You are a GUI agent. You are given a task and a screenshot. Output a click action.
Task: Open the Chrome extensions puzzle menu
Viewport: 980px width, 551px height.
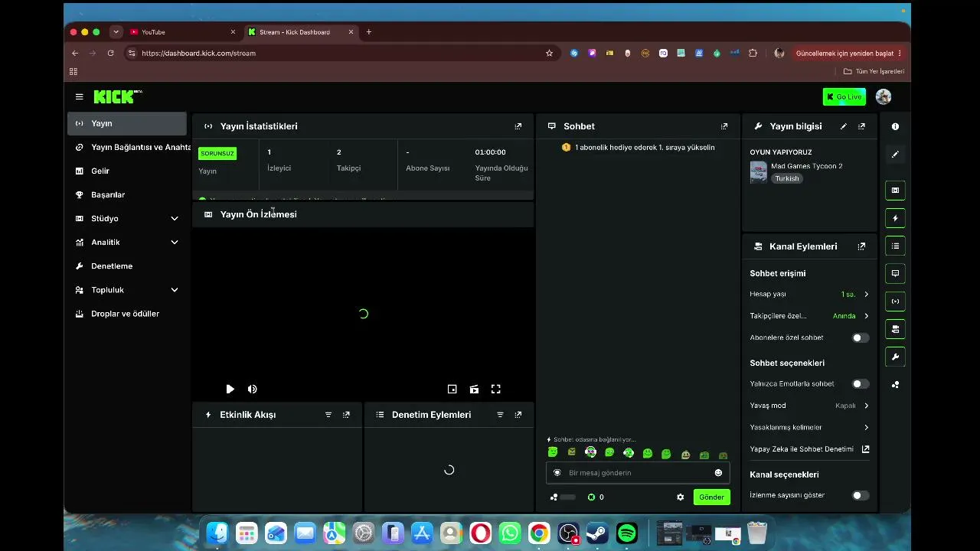[753, 54]
